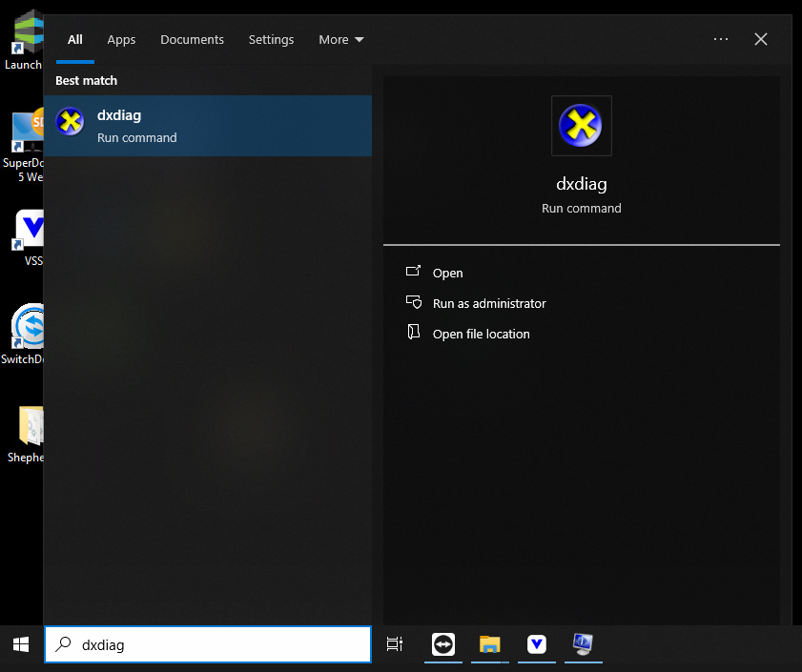Open the Windows Start menu
The image size is (802, 672).
[x=21, y=644]
